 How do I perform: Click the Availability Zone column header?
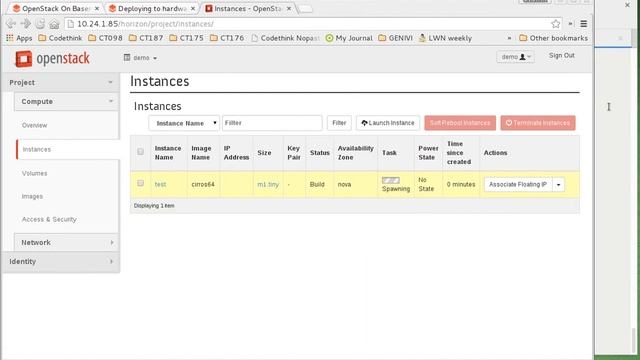356,153
